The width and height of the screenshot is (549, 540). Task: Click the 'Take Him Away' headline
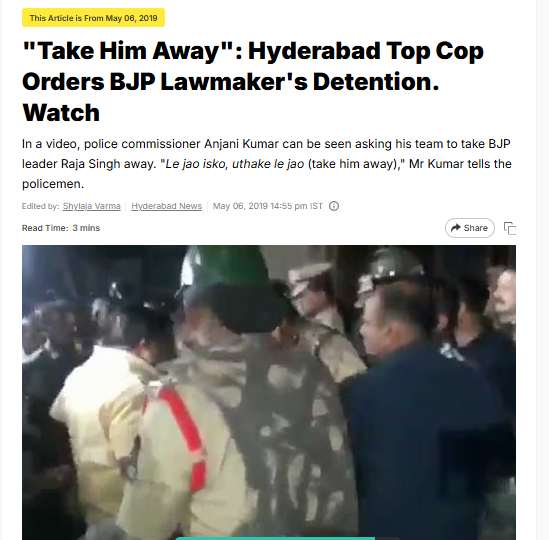click(253, 82)
